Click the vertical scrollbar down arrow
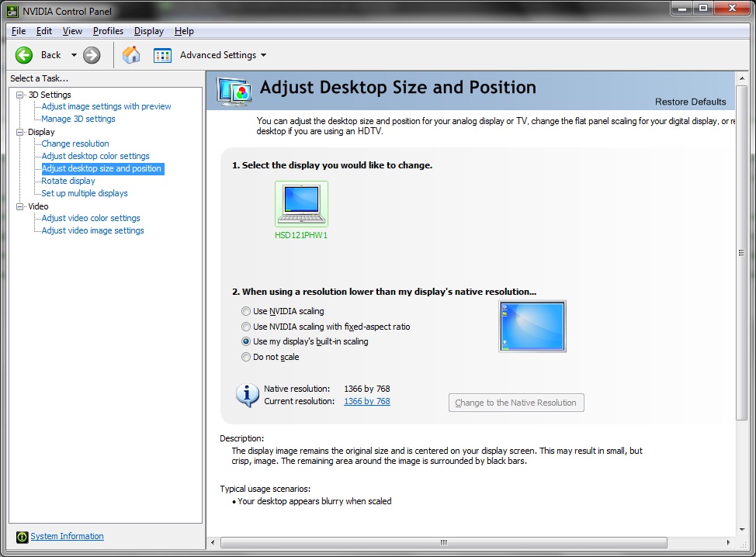Image resolution: width=756 pixels, height=557 pixels. click(741, 530)
